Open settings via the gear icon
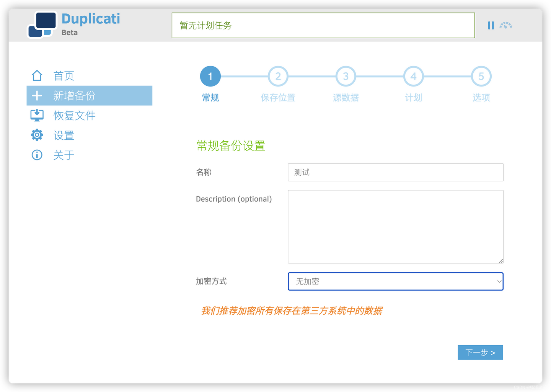 (37, 135)
